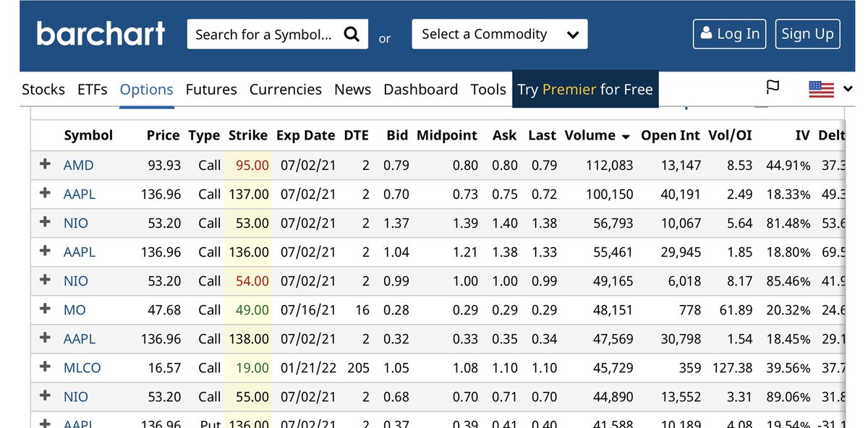Open the NIO link in 54.00 strike row
This screenshot has width=868, height=428.
click(x=76, y=281)
